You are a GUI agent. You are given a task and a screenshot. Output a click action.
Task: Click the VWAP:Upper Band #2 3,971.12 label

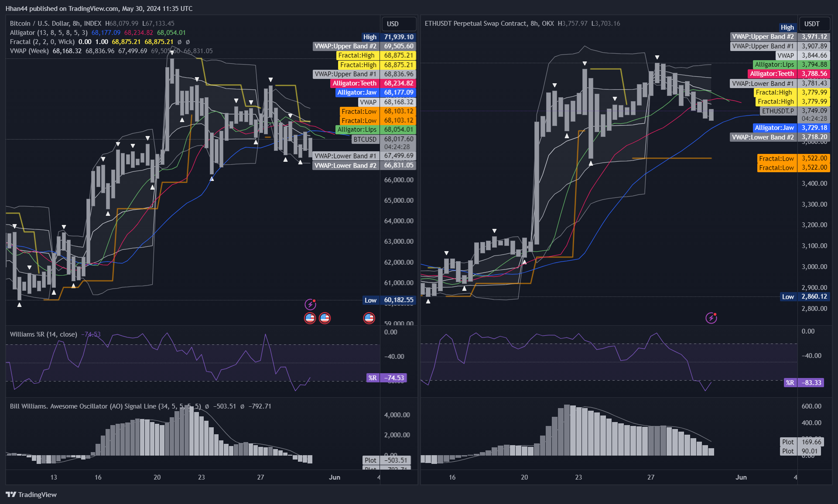pos(780,37)
